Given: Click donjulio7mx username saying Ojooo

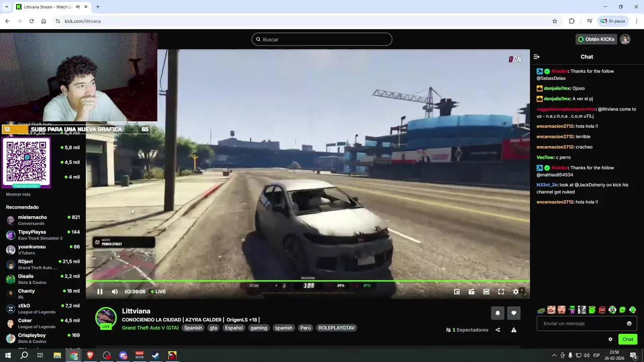Looking at the screenshot, I should pos(557,88).
